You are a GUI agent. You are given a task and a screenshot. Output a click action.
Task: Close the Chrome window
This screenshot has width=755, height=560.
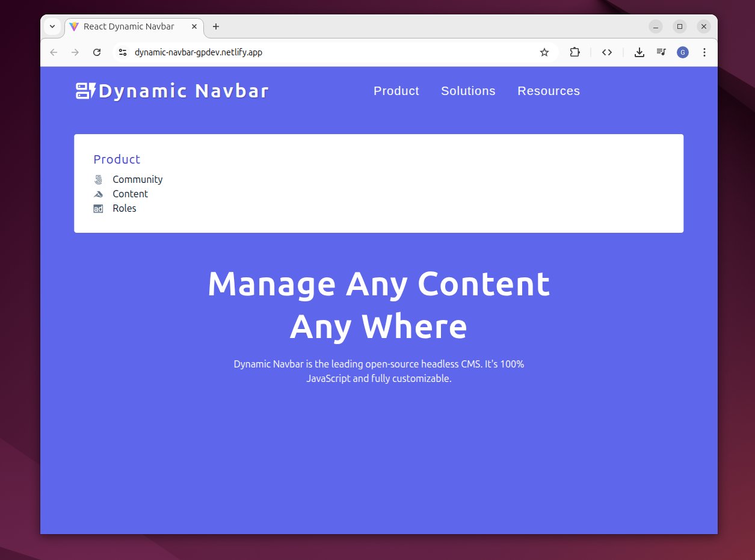[704, 26]
